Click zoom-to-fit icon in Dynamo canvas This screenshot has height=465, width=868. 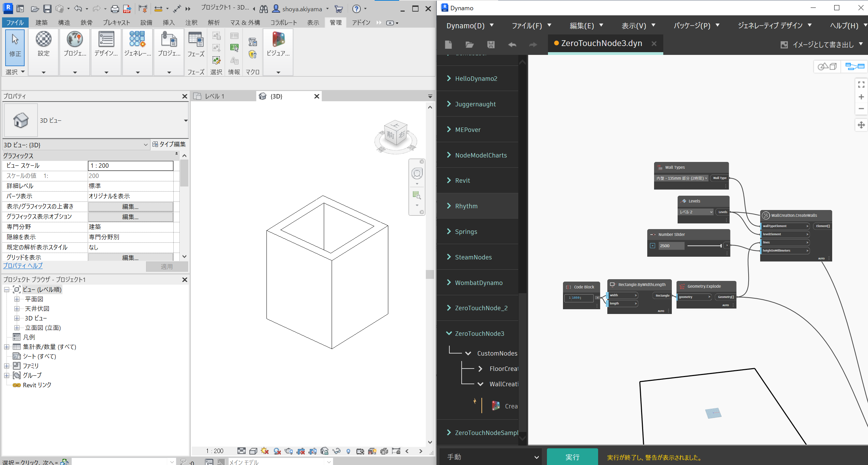tap(861, 84)
